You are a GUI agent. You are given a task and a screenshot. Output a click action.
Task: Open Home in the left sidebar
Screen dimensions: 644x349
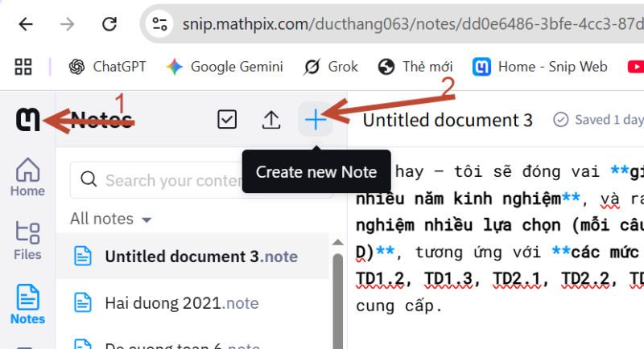point(27,177)
